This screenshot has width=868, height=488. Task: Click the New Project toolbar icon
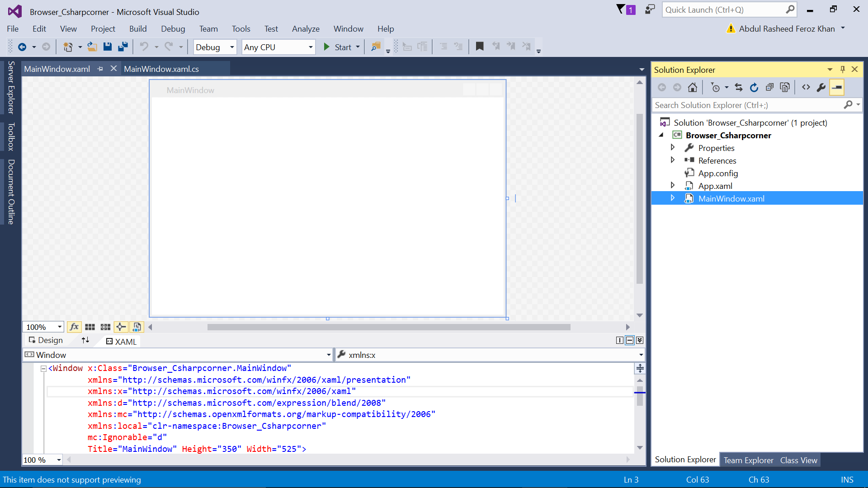point(68,47)
